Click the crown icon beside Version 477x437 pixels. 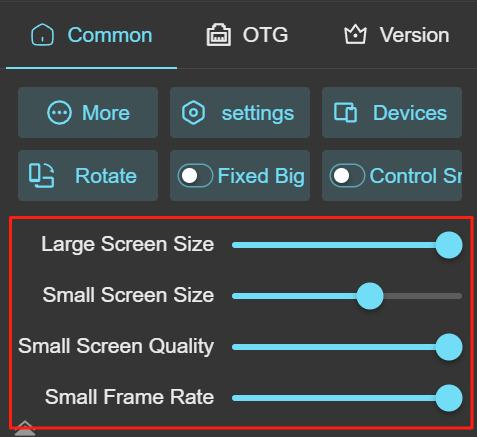coord(355,34)
